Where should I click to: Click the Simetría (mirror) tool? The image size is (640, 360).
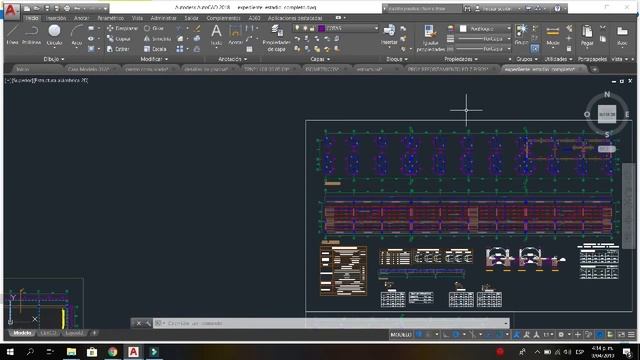[157, 38]
